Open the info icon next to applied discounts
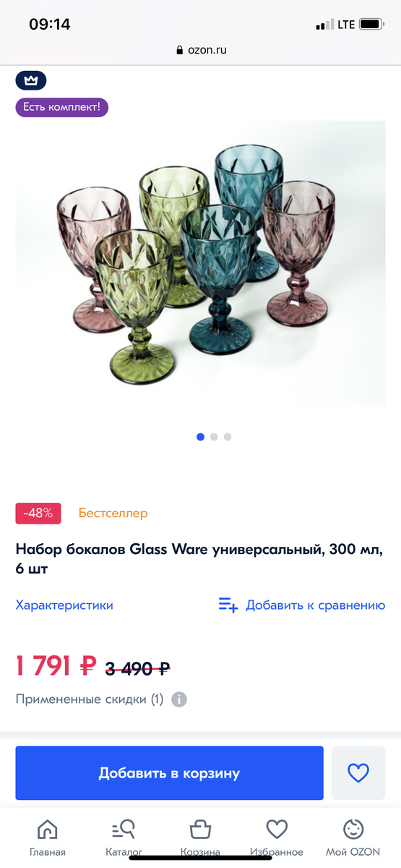The height and width of the screenshot is (868, 401). pos(179,699)
